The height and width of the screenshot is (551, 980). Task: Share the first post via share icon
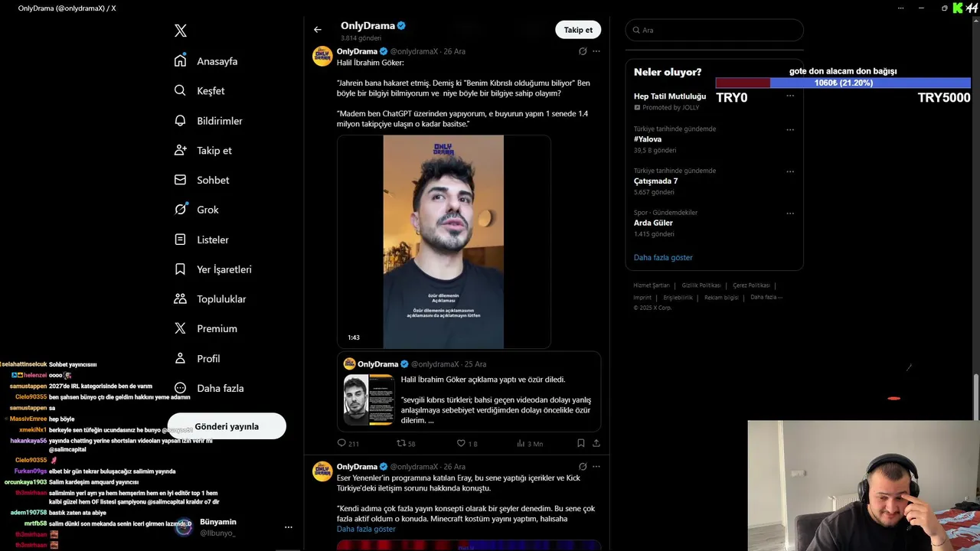click(x=596, y=443)
